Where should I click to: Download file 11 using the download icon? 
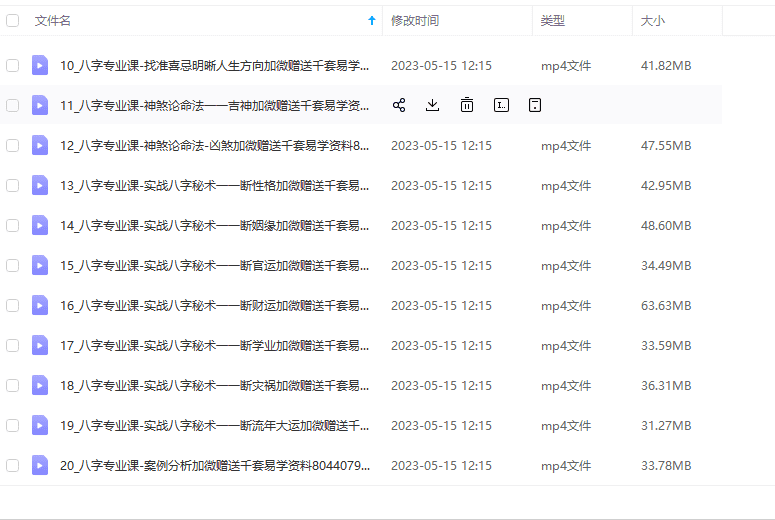pyautogui.click(x=432, y=105)
